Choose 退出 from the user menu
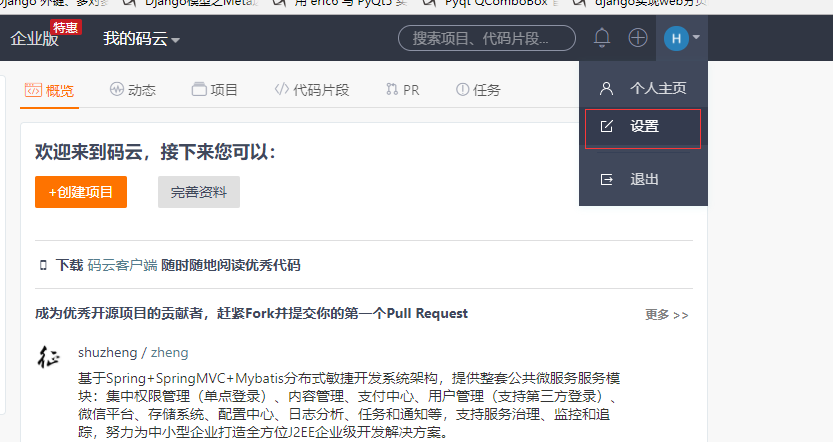The image size is (833, 442). pyautogui.click(x=643, y=180)
